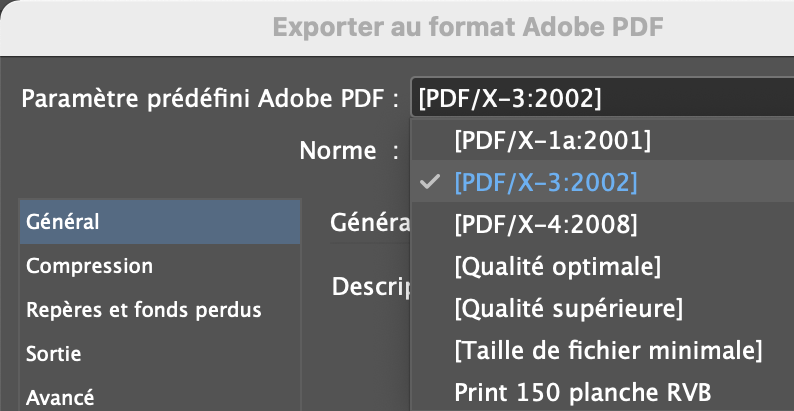Screen dimensions: 794x411
Task: Click the Général panel heading text
Action: click(x=370, y=222)
